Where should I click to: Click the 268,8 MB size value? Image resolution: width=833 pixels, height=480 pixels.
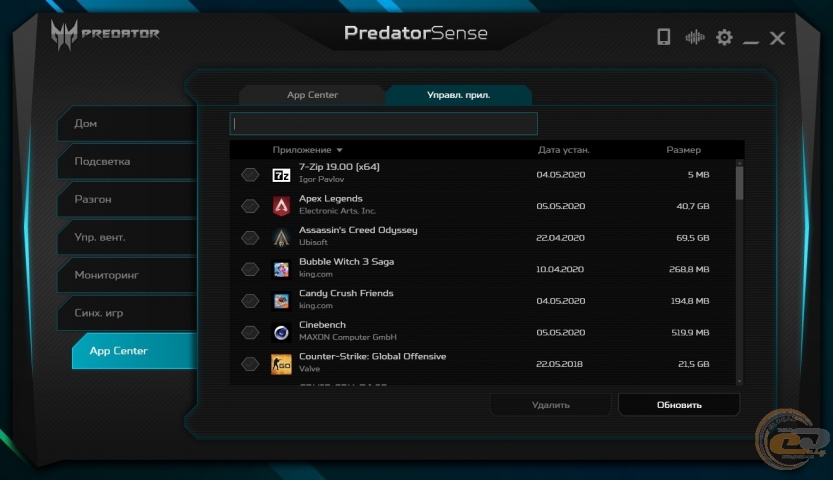(x=689, y=269)
